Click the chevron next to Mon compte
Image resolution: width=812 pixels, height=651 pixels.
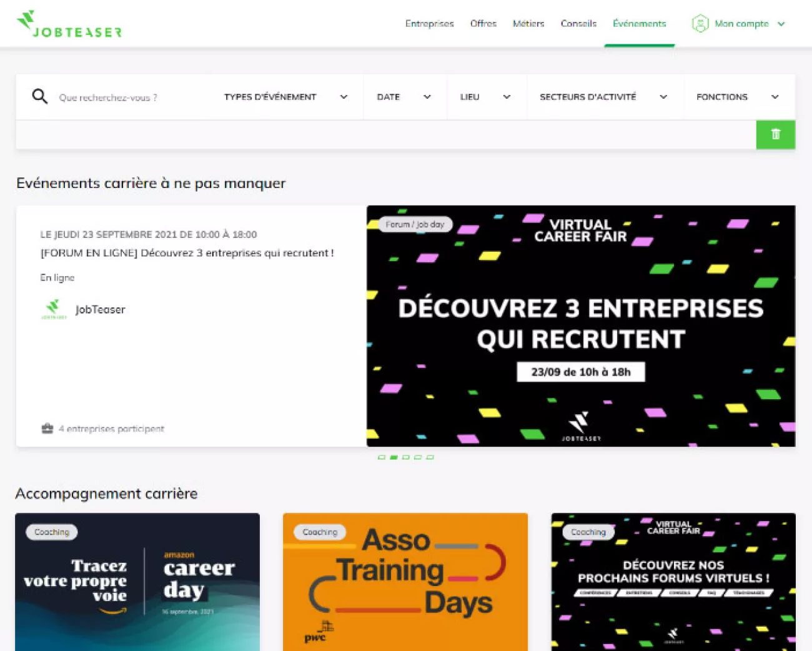(x=781, y=24)
